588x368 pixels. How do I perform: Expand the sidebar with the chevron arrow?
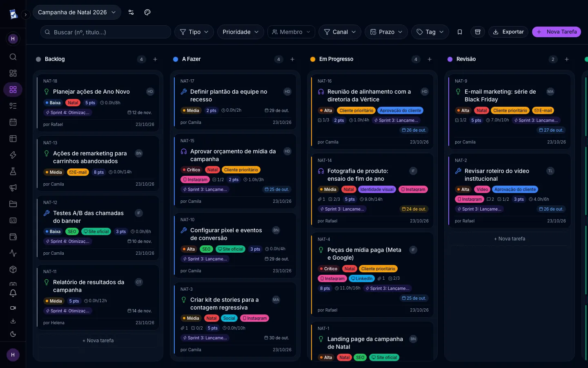(26, 15)
